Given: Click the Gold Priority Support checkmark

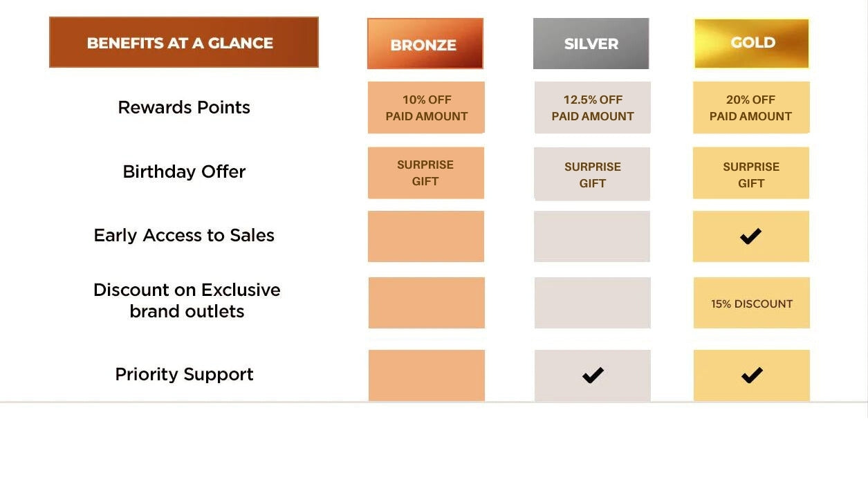Looking at the screenshot, I should [x=751, y=375].
